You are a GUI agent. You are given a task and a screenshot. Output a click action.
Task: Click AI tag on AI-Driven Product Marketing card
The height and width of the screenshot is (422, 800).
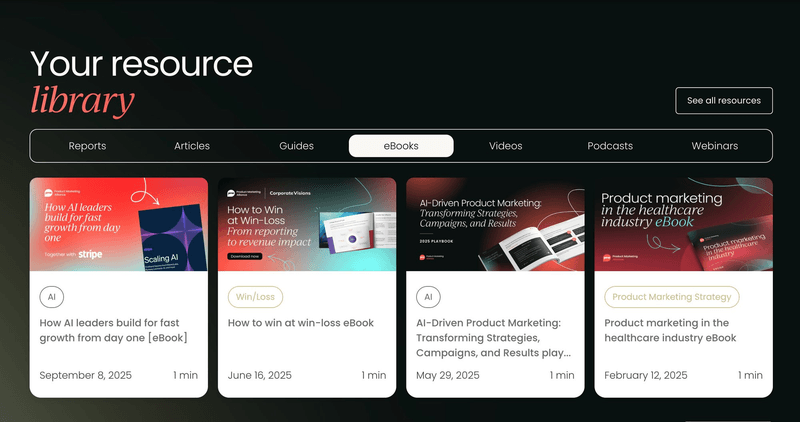(x=428, y=297)
